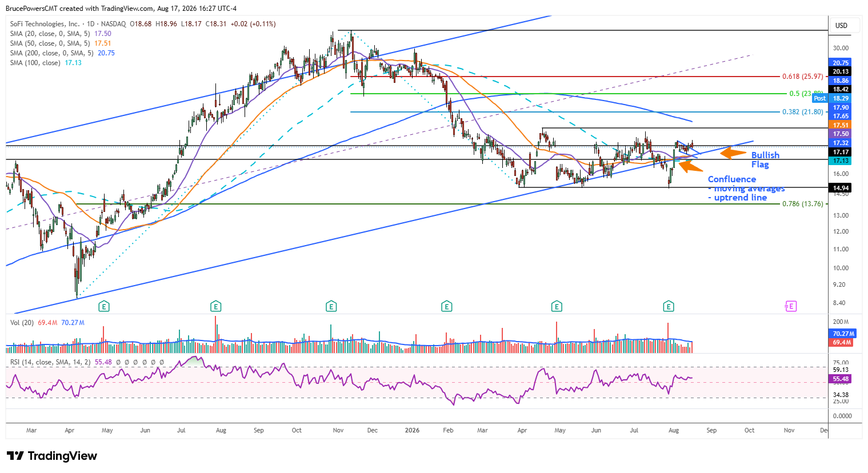Select the orange arrow pointing to Bullish Flag

733,153
